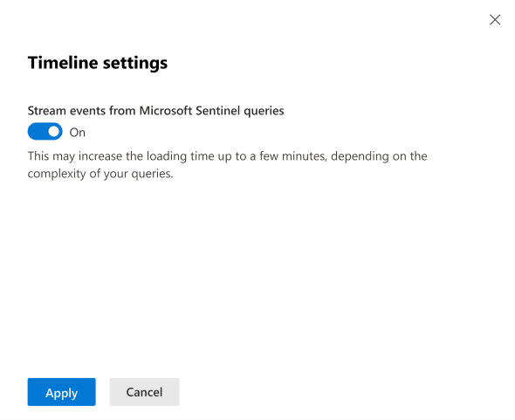Viewport: 515px width, 420px height.
Task: Apply the timeline settings
Action: (61, 392)
